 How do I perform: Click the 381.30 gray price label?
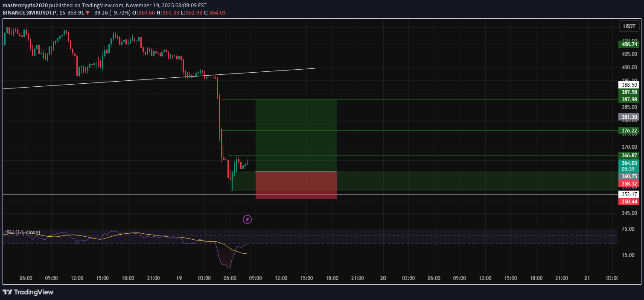pos(629,117)
